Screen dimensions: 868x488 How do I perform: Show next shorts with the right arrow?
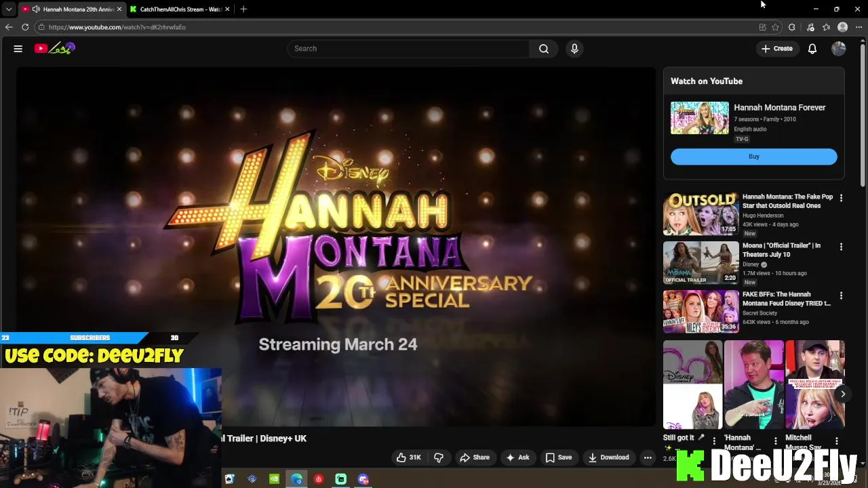point(843,394)
